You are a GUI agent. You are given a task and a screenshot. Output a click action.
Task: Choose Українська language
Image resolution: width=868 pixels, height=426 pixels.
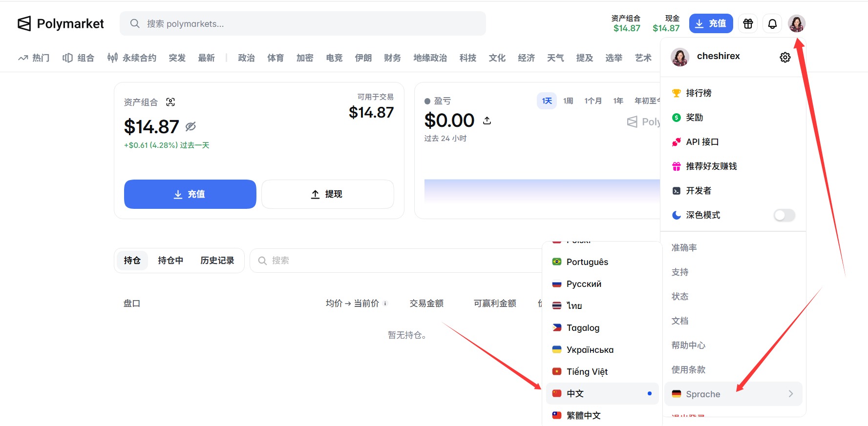click(x=602, y=349)
